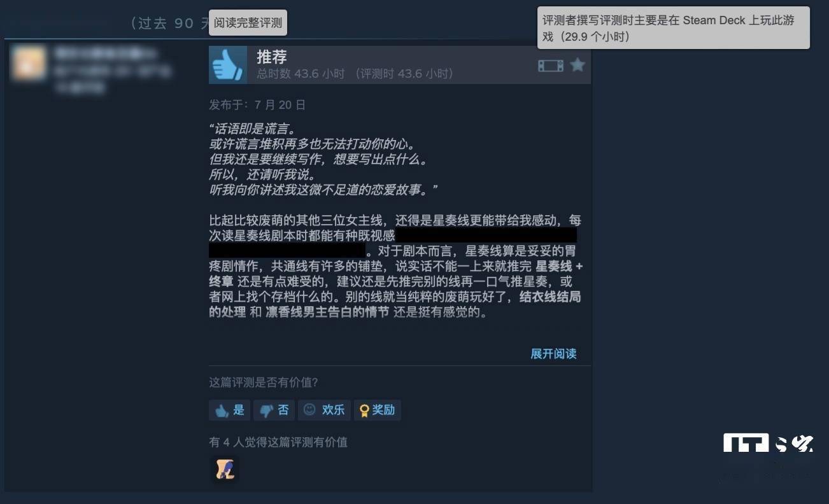Click the award badge icon below the review
The image size is (829, 504).
(224, 469)
